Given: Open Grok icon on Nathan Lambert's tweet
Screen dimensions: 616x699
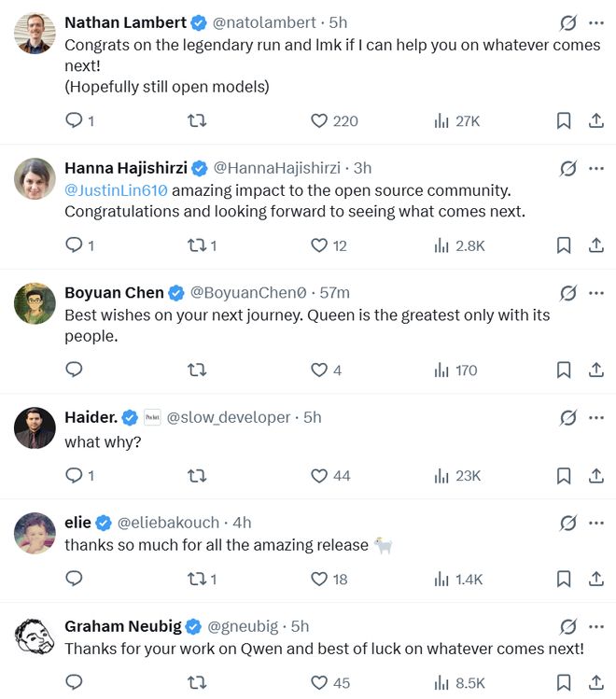Looking at the screenshot, I should (567, 22).
